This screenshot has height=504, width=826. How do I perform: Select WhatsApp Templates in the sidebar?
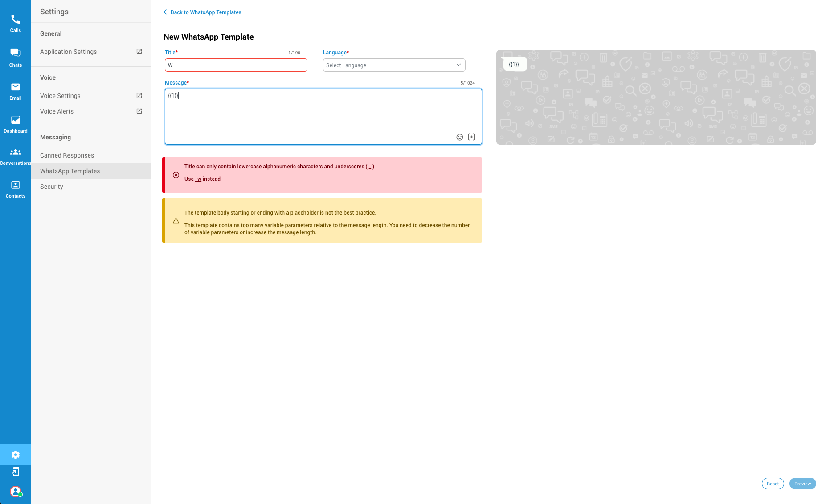click(91, 171)
